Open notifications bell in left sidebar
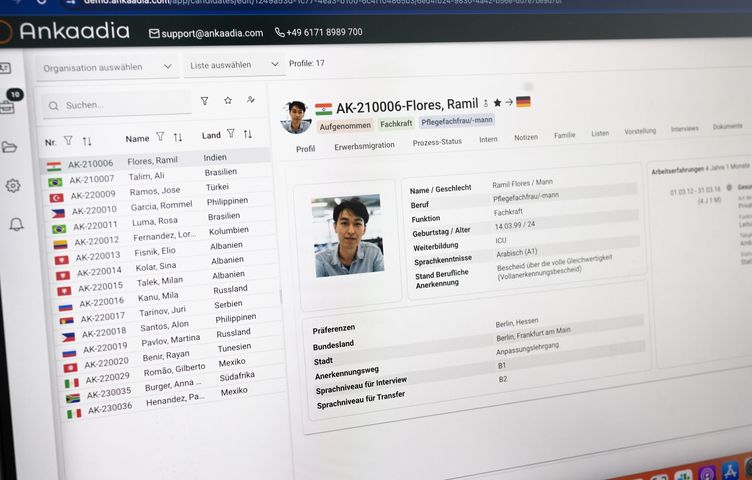752x480 pixels. [x=17, y=224]
